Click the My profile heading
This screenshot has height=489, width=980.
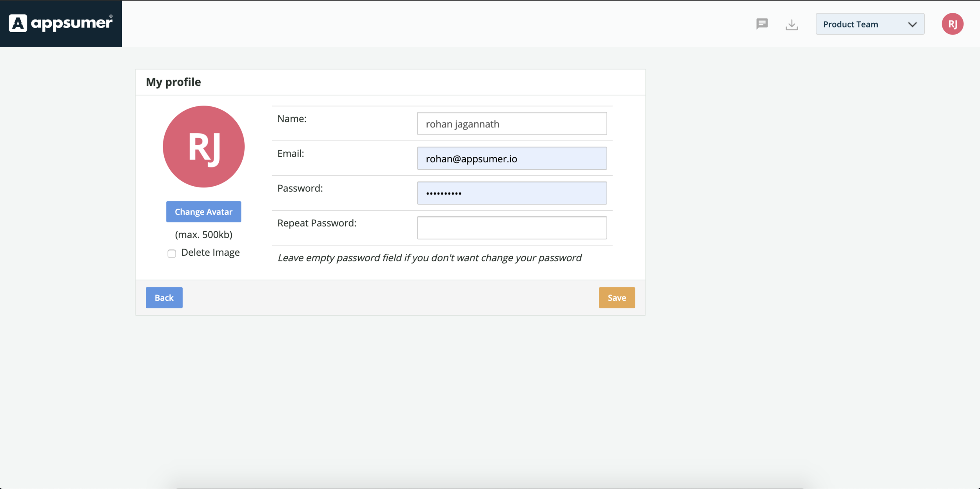tap(173, 82)
